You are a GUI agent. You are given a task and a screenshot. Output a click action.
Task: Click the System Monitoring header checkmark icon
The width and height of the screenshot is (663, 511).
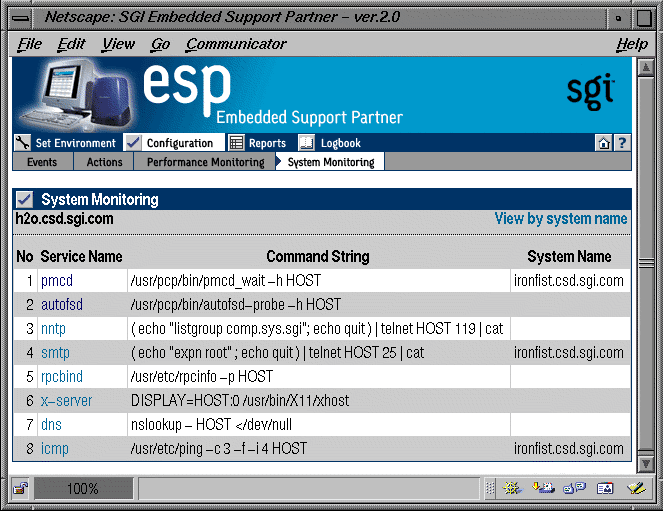pyautogui.click(x=25, y=199)
